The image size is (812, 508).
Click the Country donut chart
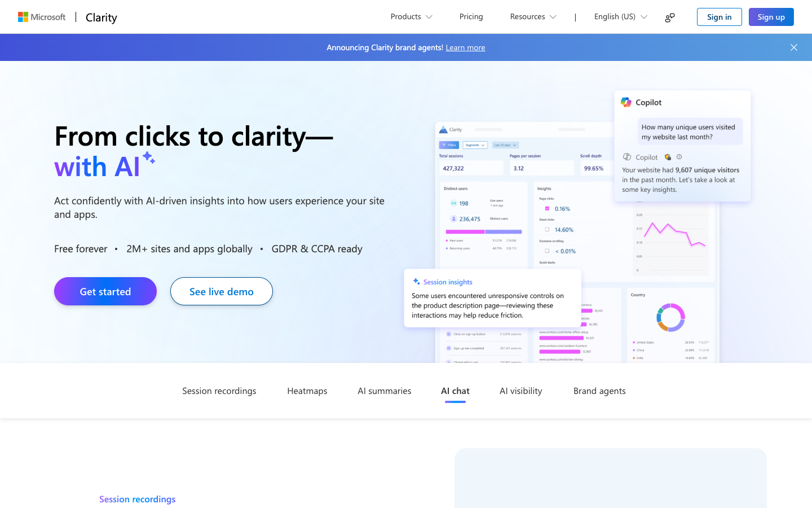pos(670,317)
